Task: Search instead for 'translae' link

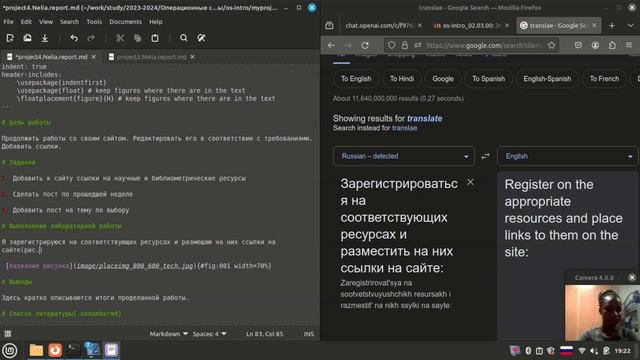Action: click(404, 128)
